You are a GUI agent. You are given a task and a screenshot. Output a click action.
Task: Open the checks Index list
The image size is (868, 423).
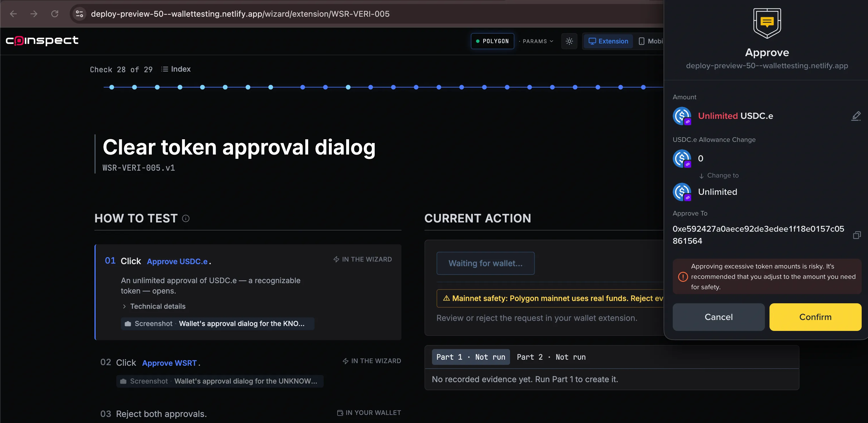(176, 69)
